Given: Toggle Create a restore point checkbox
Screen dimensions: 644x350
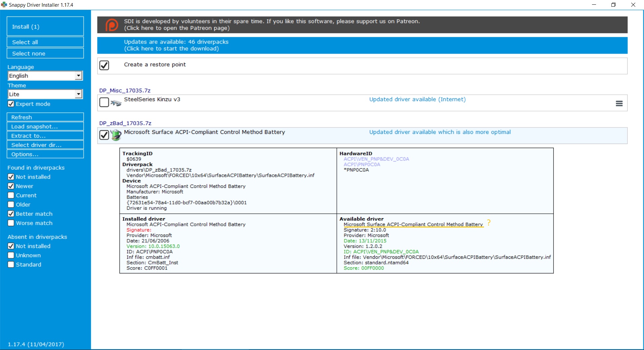Looking at the screenshot, I should pyautogui.click(x=104, y=65).
